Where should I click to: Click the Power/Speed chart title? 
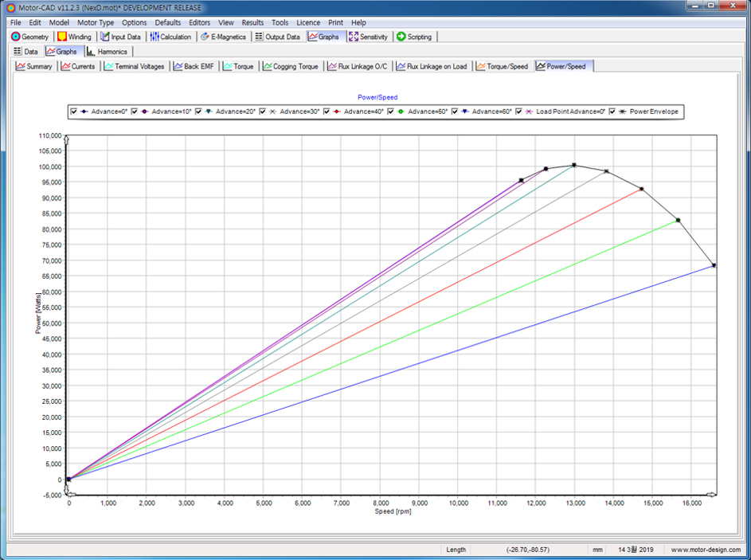pyautogui.click(x=377, y=97)
